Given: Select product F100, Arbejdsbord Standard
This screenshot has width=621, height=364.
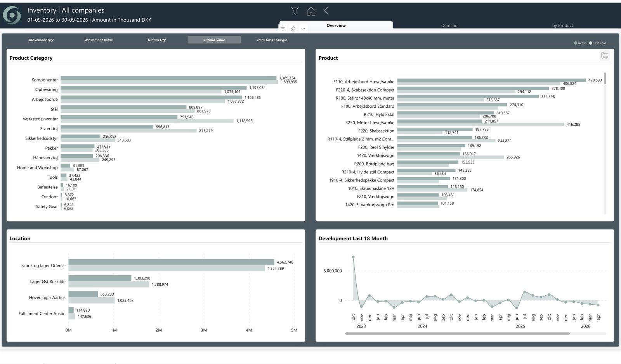Looking at the screenshot, I should (x=368, y=106).
